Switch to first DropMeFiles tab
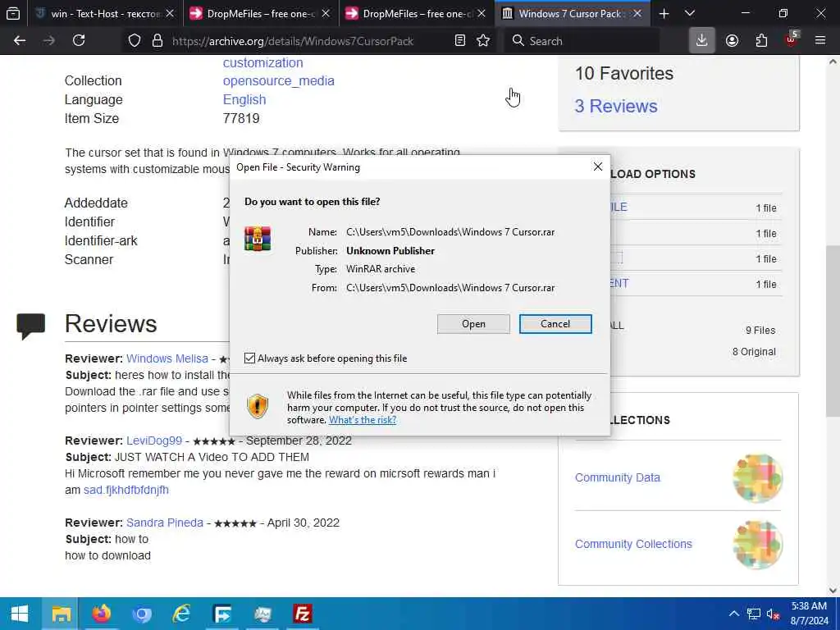Image resolution: width=840 pixels, height=630 pixels. [x=260, y=13]
